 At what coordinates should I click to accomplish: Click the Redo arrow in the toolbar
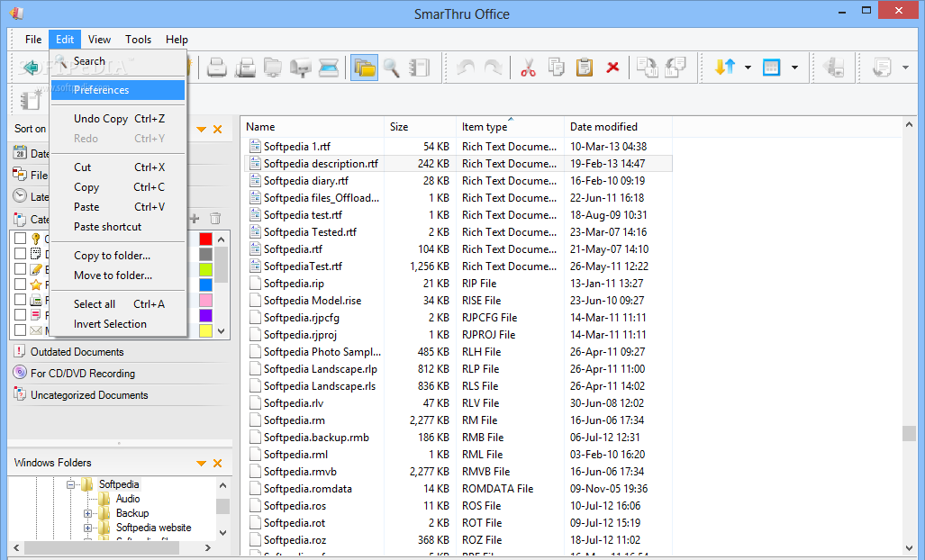coord(494,68)
